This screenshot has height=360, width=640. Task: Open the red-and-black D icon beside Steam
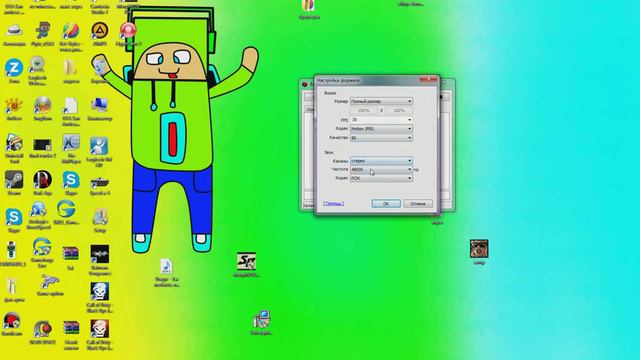[42, 180]
